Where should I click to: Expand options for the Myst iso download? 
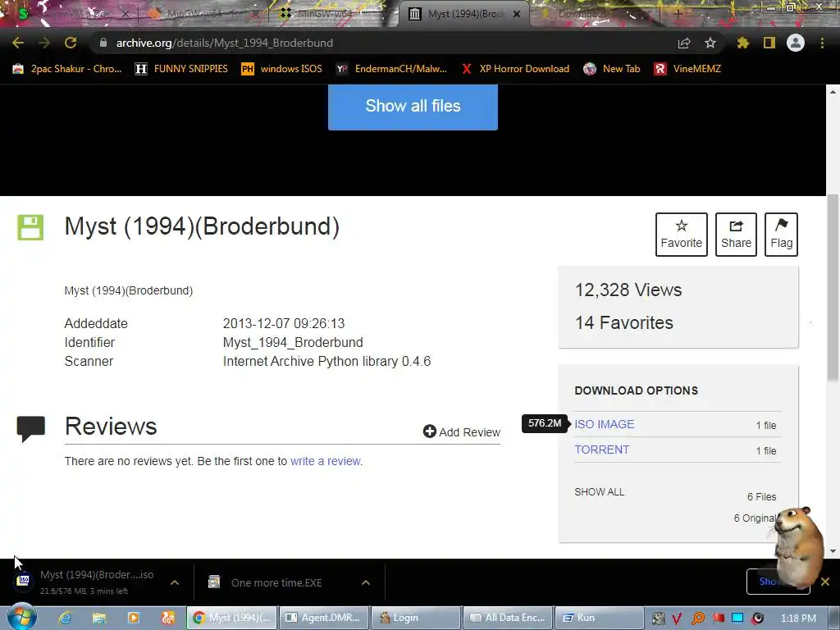(x=175, y=582)
